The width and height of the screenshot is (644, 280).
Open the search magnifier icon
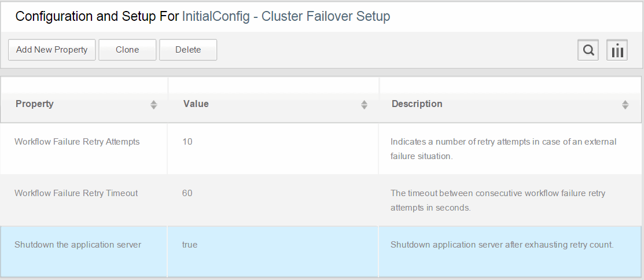(x=588, y=50)
